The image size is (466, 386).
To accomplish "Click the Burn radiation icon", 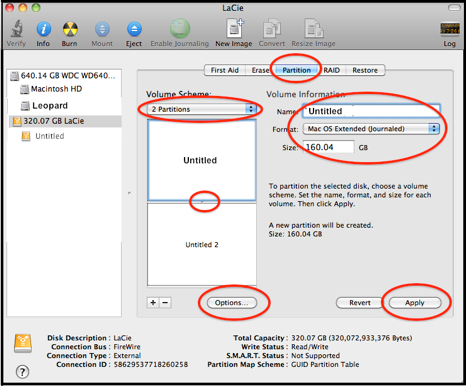I will tap(70, 29).
